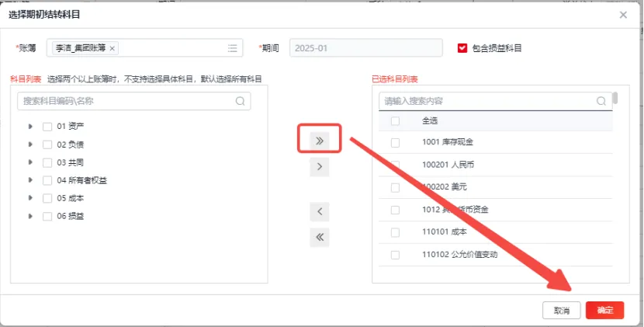Click search magnifier icon in 已选科目列表 search box
The height and width of the screenshot is (327, 644).
[x=601, y=101]
